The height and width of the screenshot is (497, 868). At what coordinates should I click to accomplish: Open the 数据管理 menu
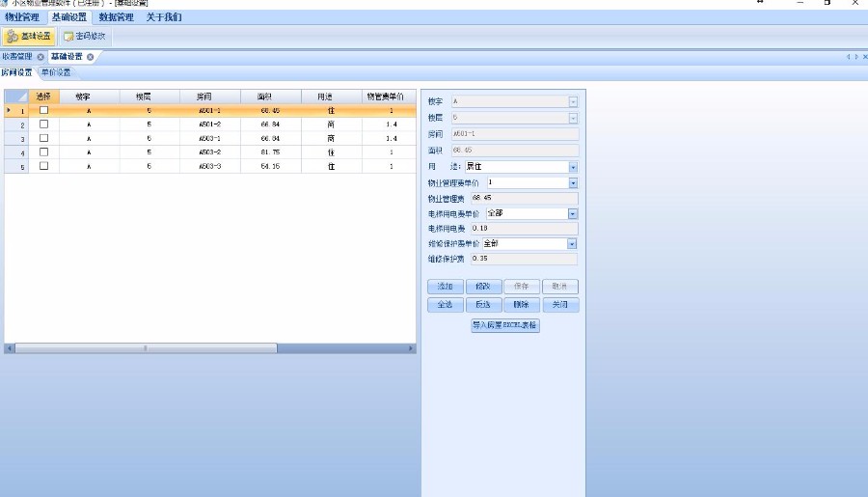[117, 17]
